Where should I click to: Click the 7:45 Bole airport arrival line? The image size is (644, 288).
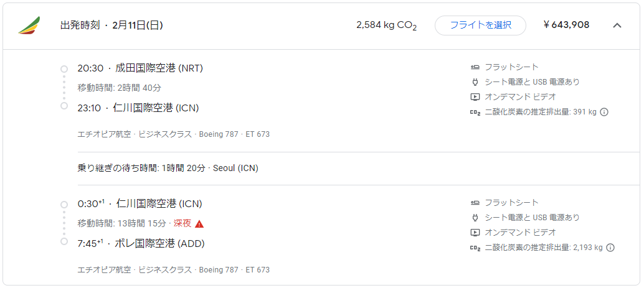141,243
